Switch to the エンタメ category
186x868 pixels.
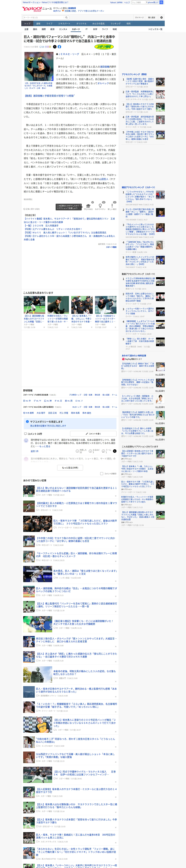(x=63, y=29)
